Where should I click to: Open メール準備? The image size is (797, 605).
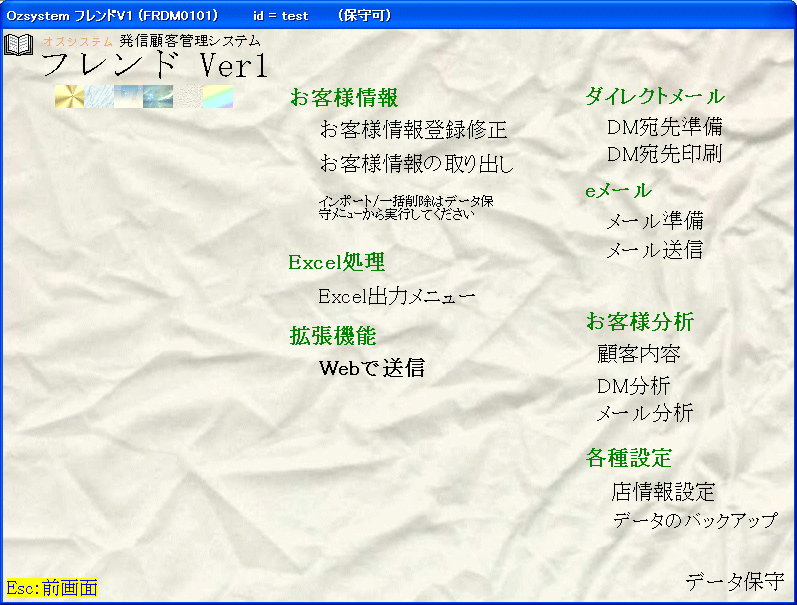click(655, 221)
